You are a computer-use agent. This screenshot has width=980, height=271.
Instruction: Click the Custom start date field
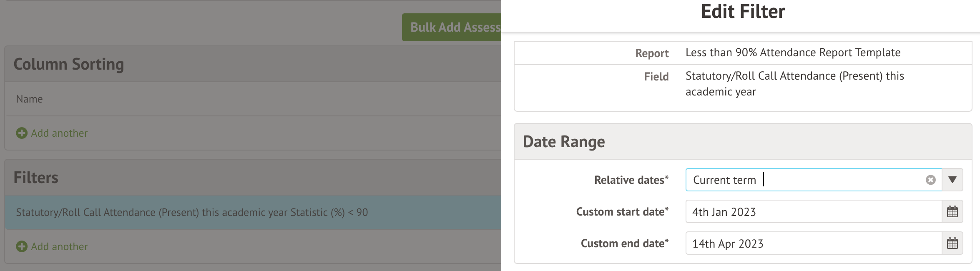pyautogui.click(x=813, y=212)
